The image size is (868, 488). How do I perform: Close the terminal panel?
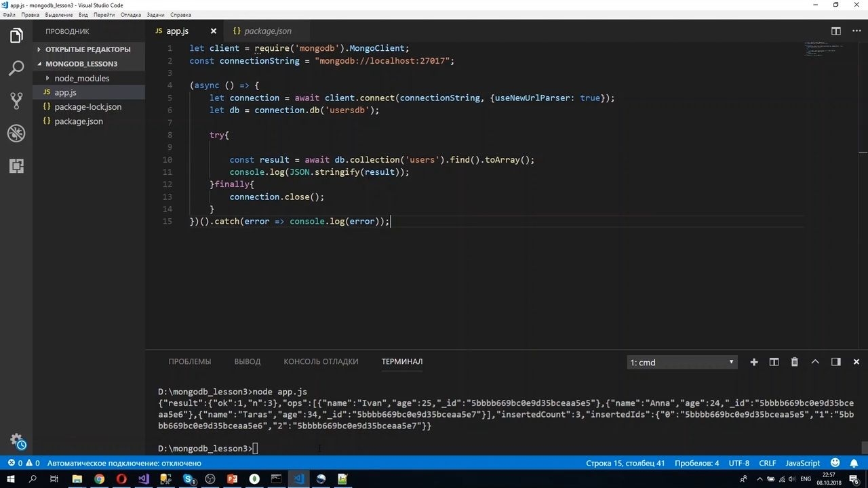pyautogui.click(x=856, y=362)
